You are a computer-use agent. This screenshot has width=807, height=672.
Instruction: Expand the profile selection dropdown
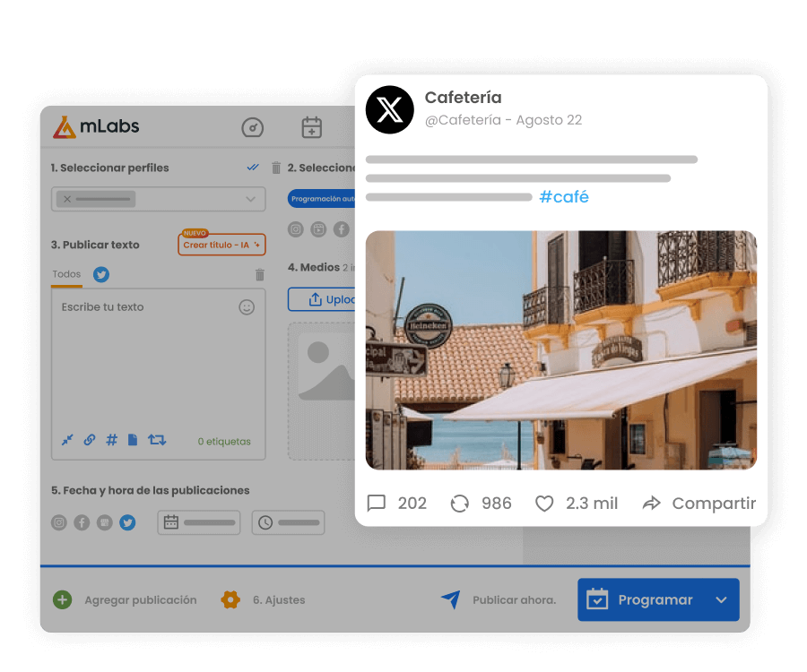click(249, 199)
